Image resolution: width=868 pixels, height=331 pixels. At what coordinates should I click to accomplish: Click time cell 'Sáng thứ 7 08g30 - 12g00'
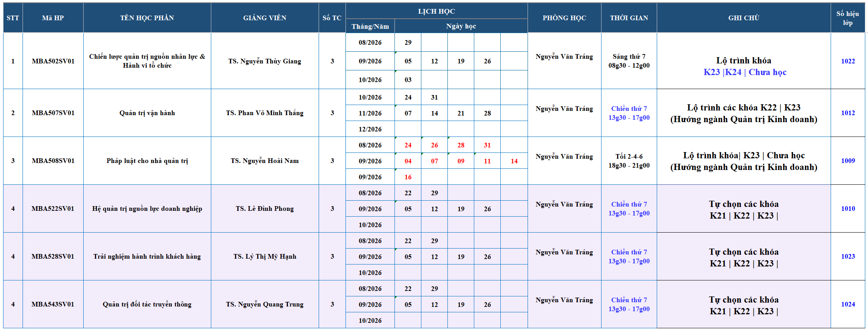point(629,61)
